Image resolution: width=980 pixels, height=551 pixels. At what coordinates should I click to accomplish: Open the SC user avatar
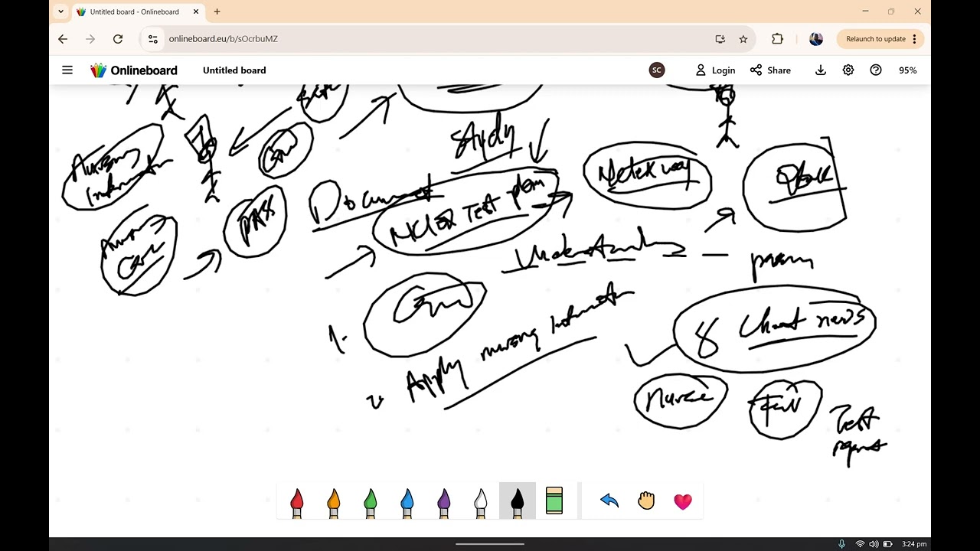pyautogui.click(x=656, y=70)
